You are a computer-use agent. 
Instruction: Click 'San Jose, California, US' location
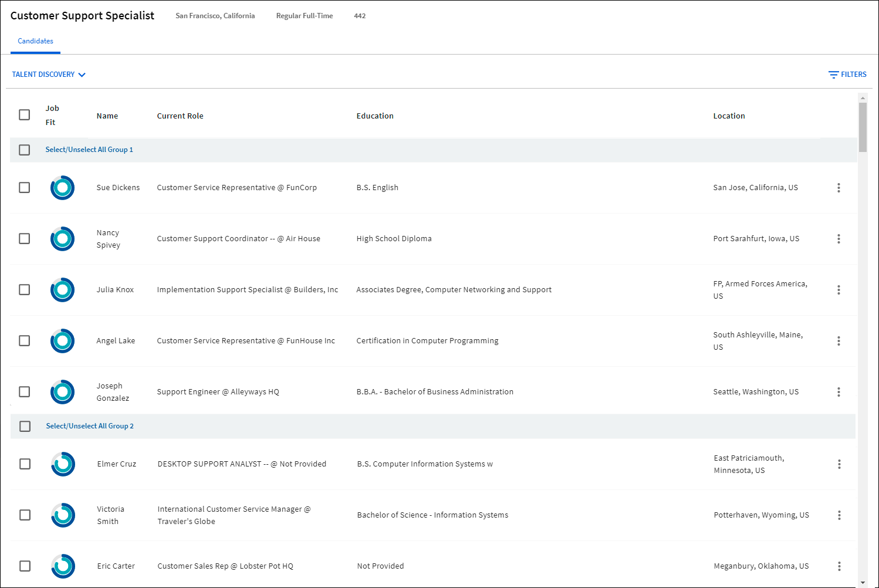[756, 188]
